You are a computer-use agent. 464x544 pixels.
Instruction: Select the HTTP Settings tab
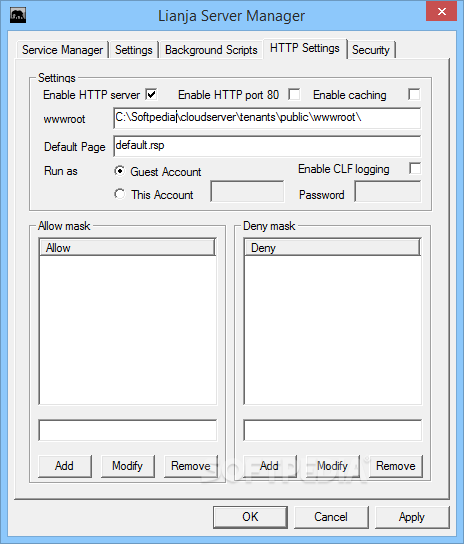click(x=305, y=48)
